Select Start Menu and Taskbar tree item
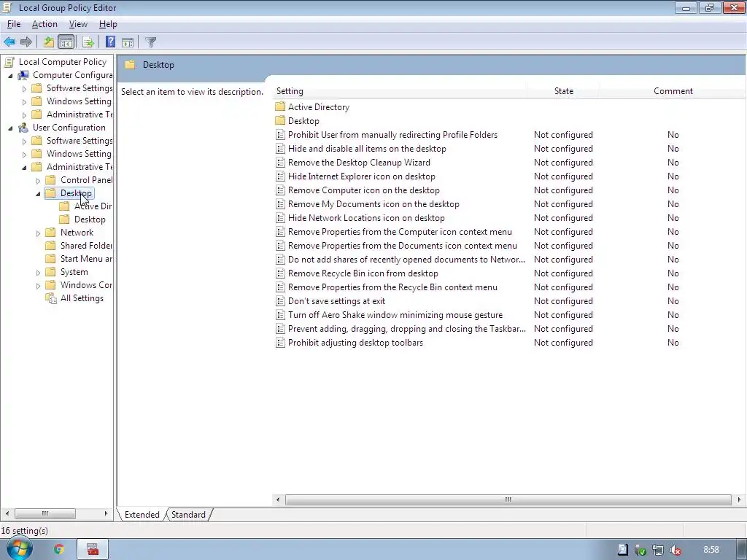This screenshot has width=747, height=560. [86, 259]
